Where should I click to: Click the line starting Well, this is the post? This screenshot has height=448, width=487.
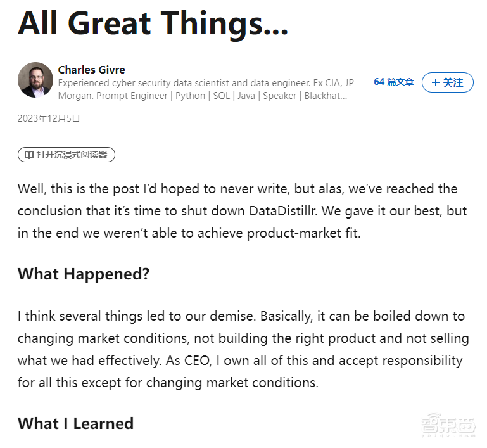(237, 189)
